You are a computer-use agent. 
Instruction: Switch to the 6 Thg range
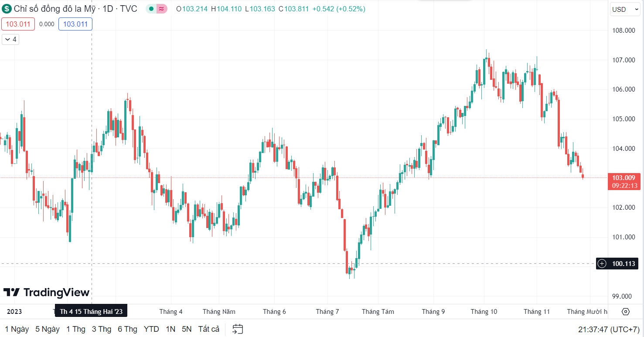coord(127,329)
